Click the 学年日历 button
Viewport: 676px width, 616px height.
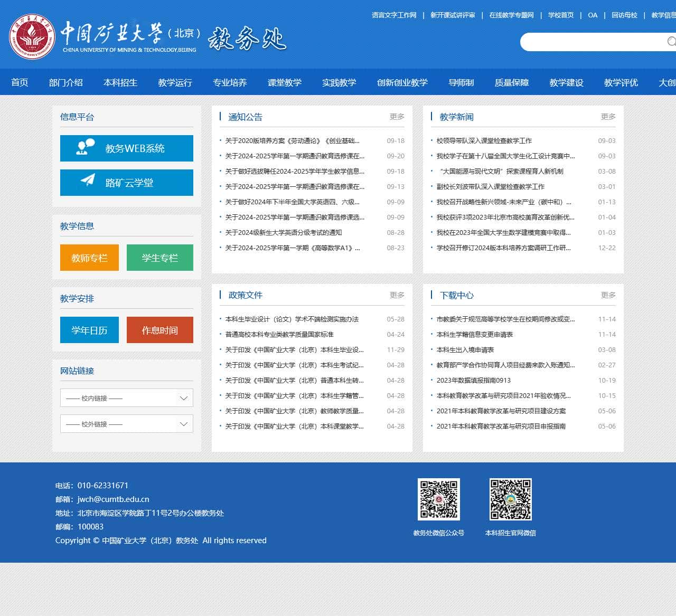click(x=89, y=330)
